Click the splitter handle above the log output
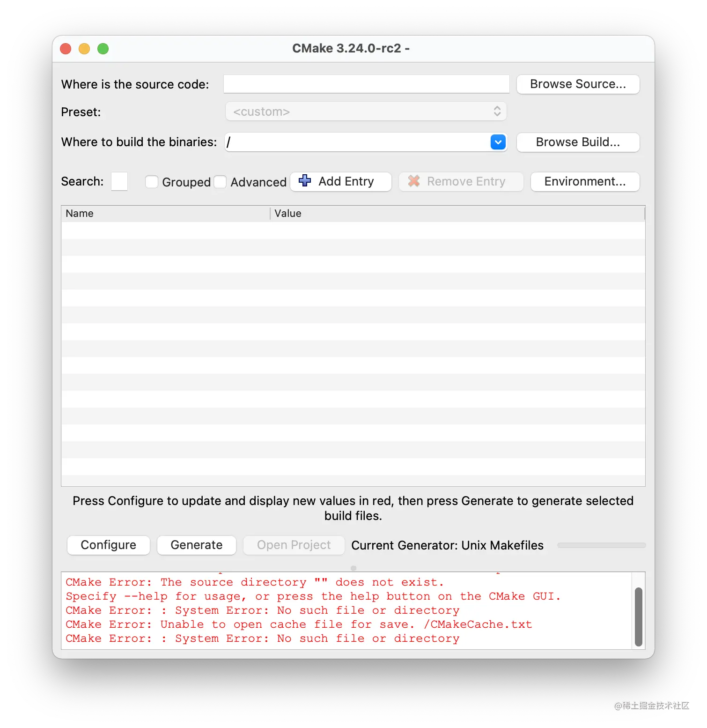 click(353, 568)
